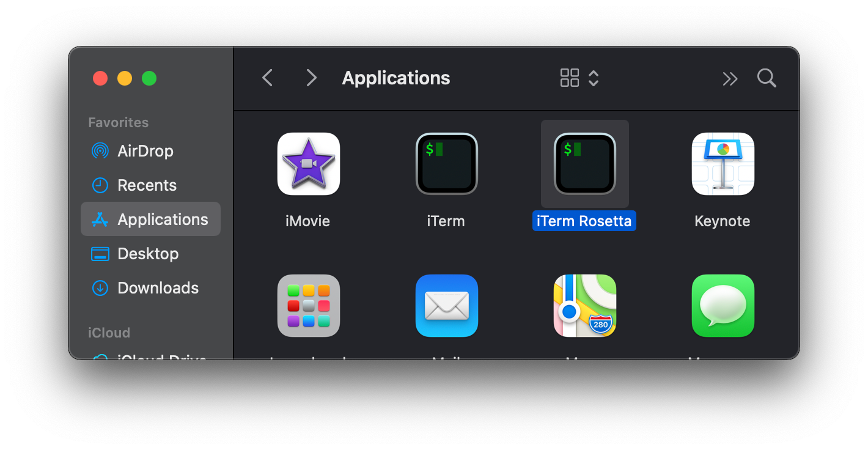
Task: Go forward with the right chevron
Action: click(x=312, y=78)
